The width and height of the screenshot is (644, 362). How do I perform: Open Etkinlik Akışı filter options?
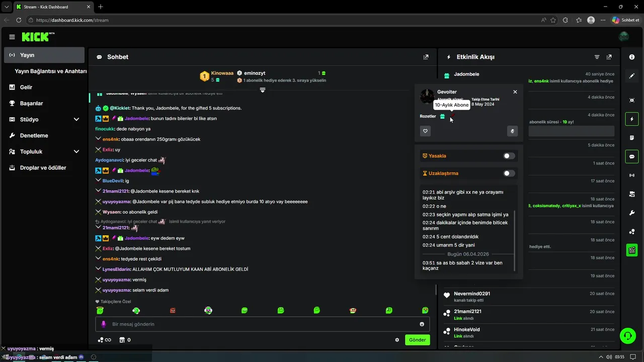tap(597, 57)
